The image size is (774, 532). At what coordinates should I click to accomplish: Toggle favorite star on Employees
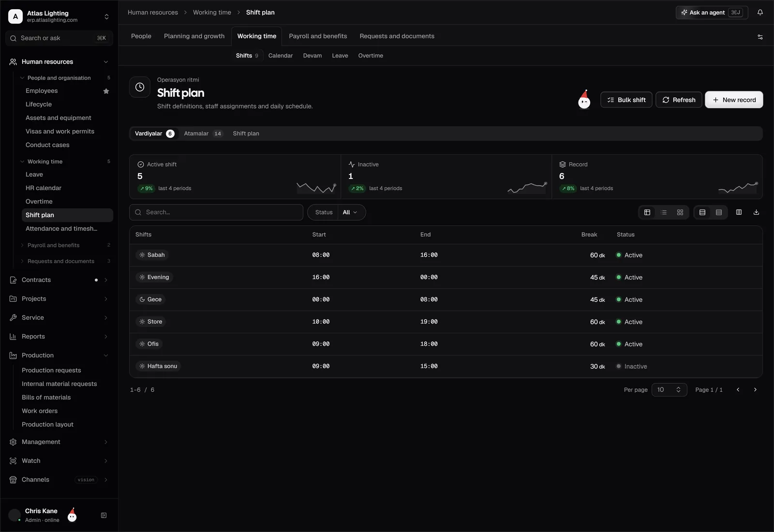pos(106,91)
